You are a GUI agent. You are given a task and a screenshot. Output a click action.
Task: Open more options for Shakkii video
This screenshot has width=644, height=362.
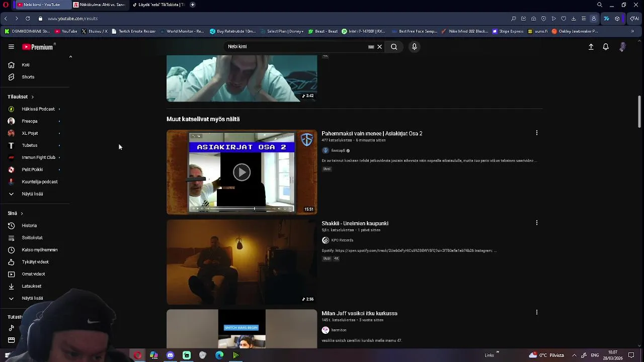(537, 222)
